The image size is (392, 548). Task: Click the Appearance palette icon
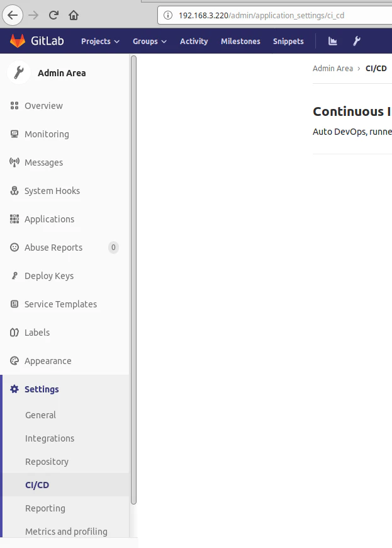point(14,360)
